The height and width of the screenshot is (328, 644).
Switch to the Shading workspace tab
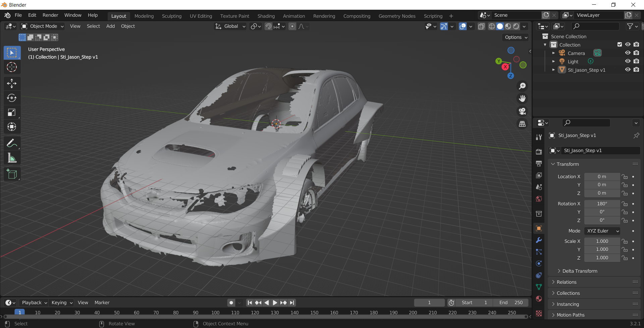point(266,16)
